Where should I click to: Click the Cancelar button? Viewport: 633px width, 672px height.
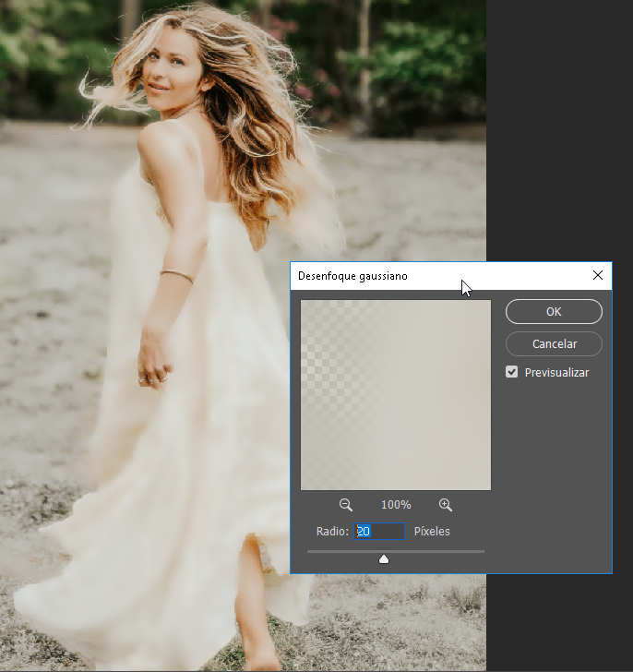click(554, 343)
